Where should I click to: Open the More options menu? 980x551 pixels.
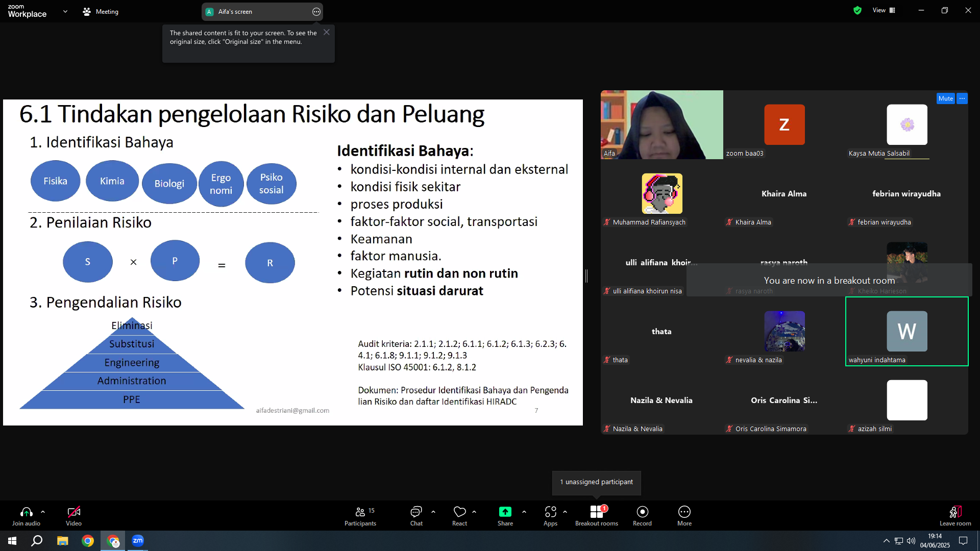(684, 516)
